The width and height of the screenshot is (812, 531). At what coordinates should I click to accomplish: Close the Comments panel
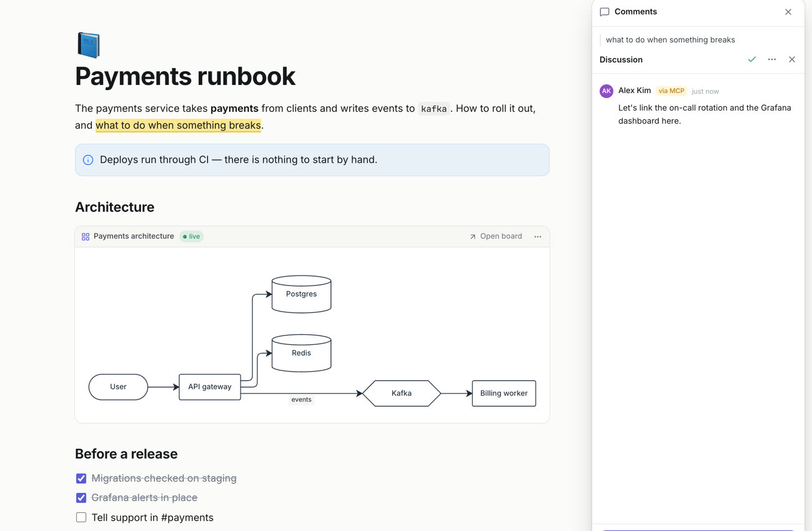788,12
